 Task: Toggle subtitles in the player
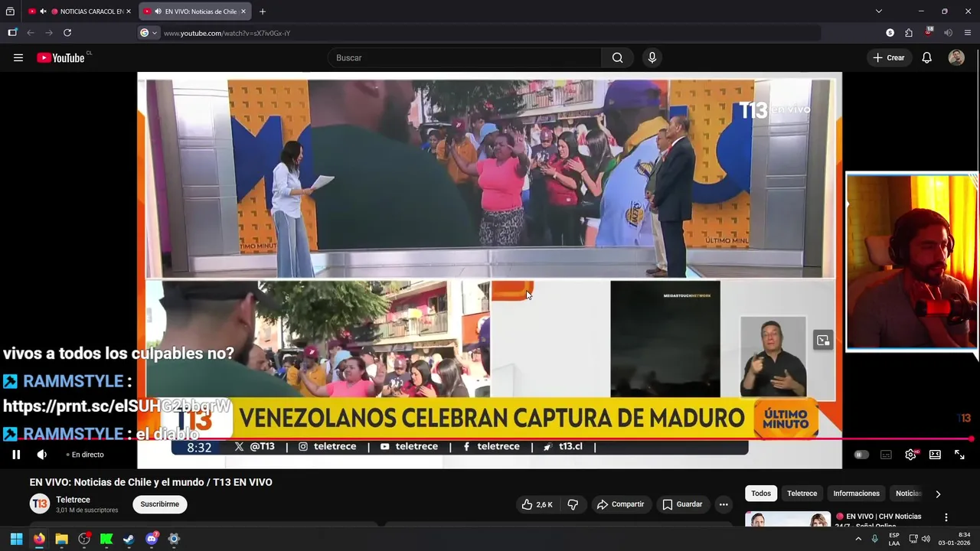(x=886, y=455)
